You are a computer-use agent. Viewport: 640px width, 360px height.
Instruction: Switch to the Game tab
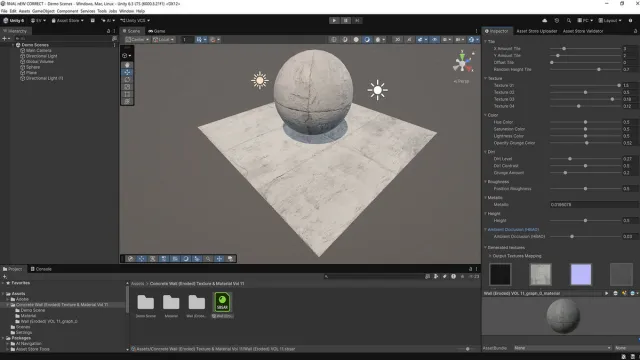tap(157, 31)
